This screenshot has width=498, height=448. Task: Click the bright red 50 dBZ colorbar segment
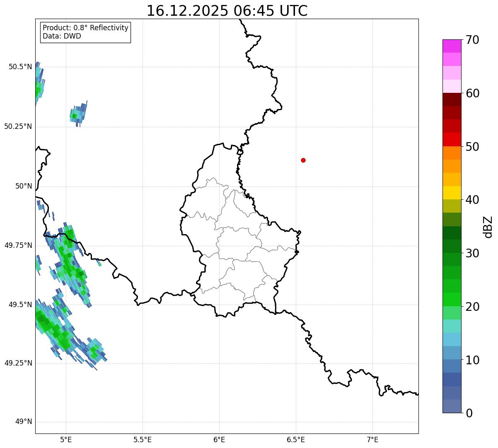[x=452, y=140]
